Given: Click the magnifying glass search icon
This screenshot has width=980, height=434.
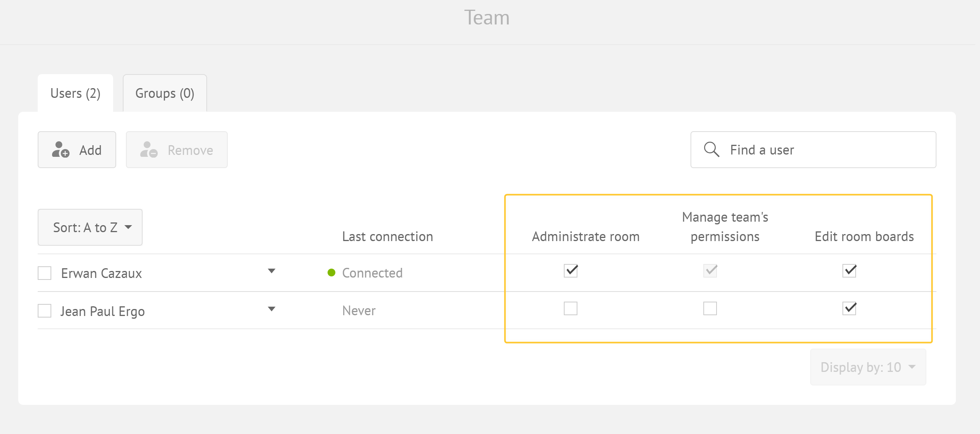Looking at the screenshot, I should click(711, 149).
